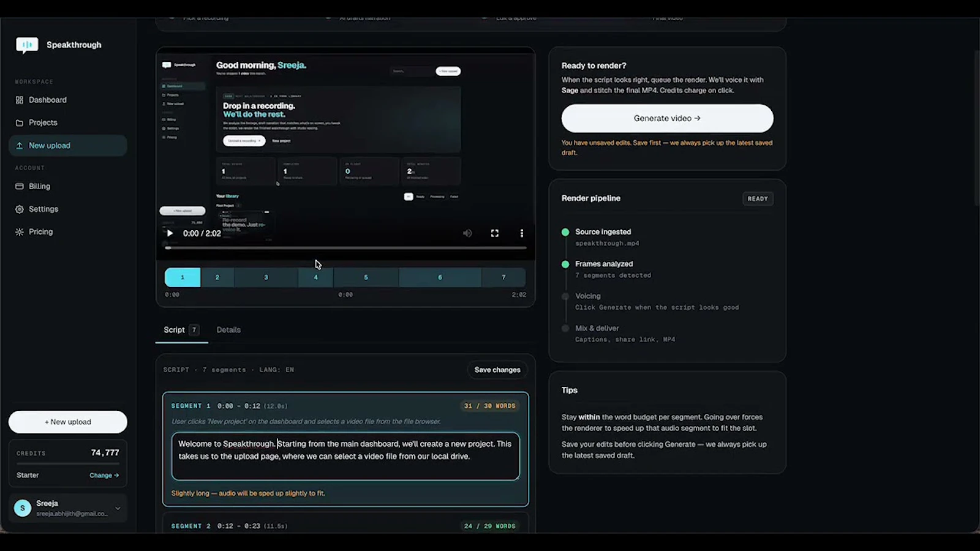Switch to the Script tab

pyautogui.click(x=181, y=330)
